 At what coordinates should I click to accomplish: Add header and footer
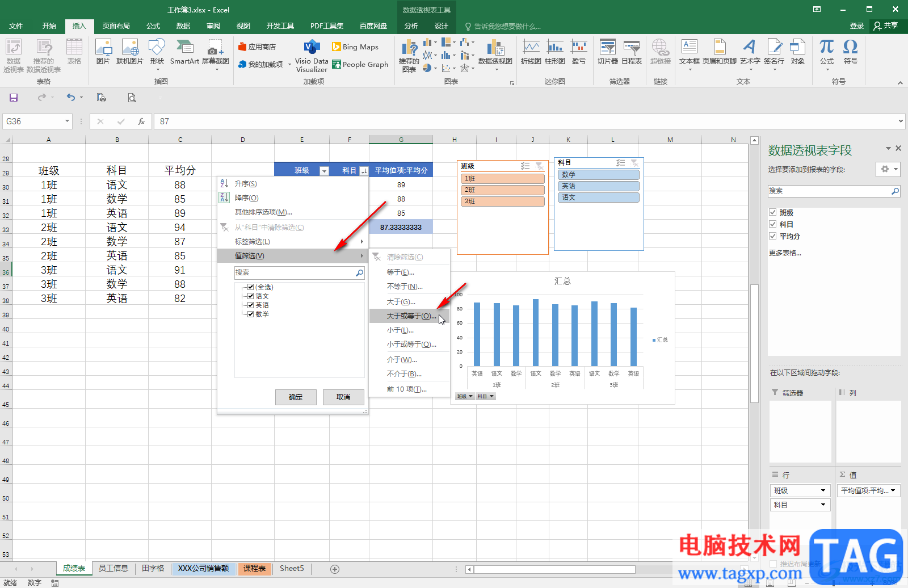tap(719, 52)
